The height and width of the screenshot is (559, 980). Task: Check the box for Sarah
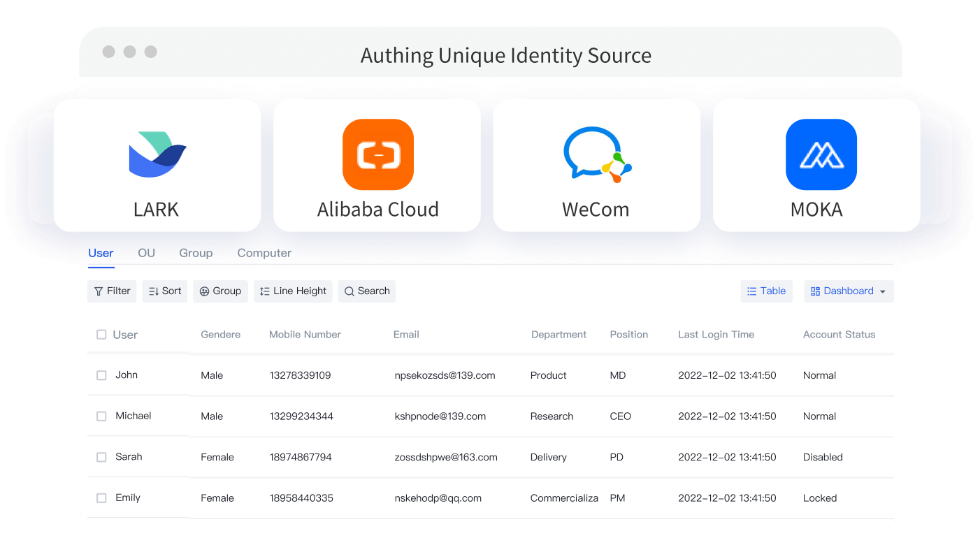101,457
